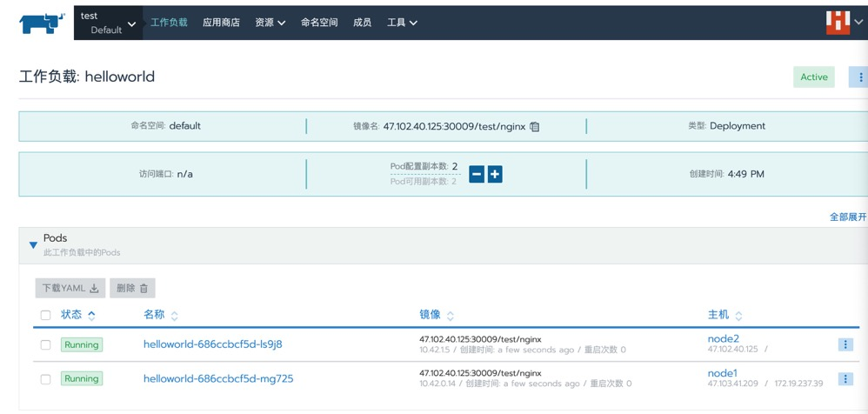This screenshot has height=414, width=868.
Task: Copy the image name to clipboard
Action: point(534,126)
